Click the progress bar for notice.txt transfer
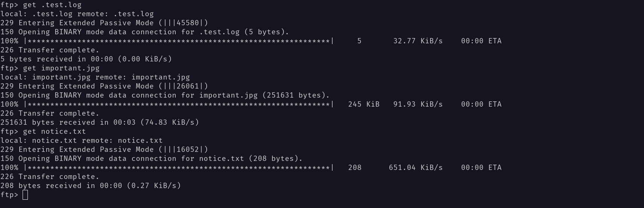 click(x=179, y=168)
